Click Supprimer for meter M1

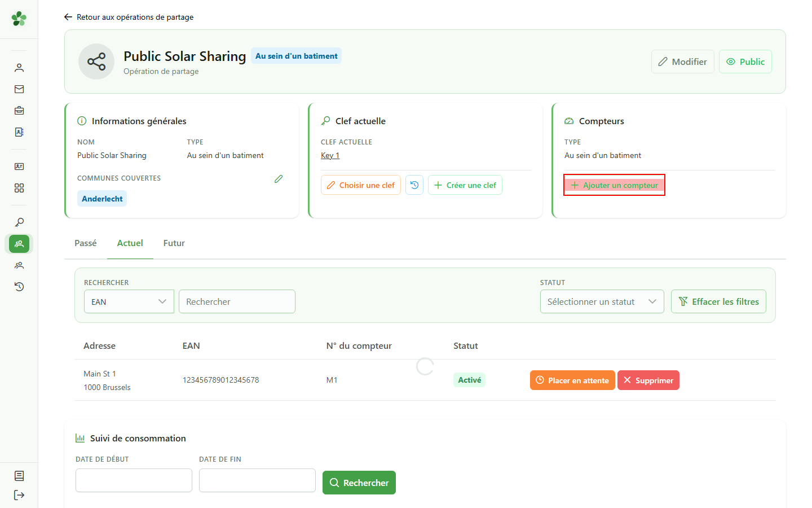click(x=648, y=380)
